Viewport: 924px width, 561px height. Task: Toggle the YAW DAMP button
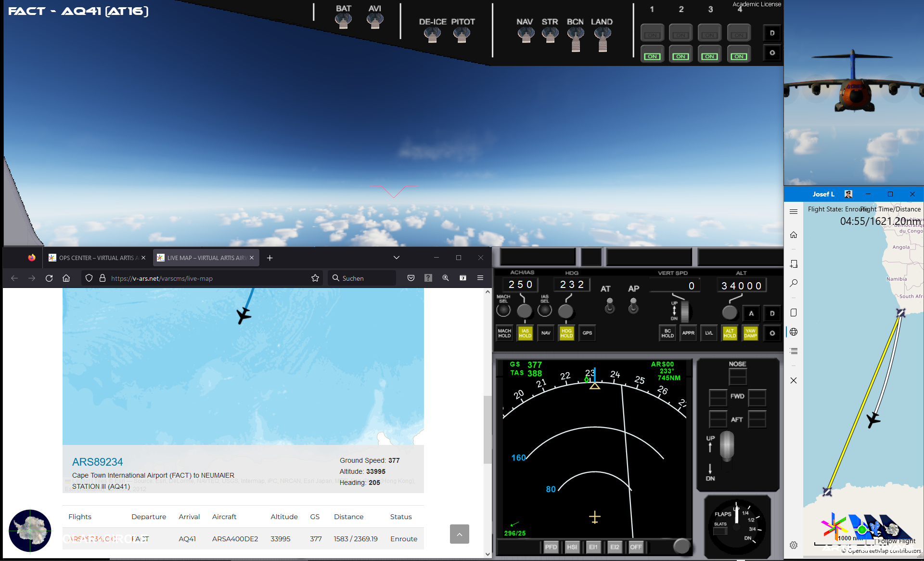click(x=750, y=333)
